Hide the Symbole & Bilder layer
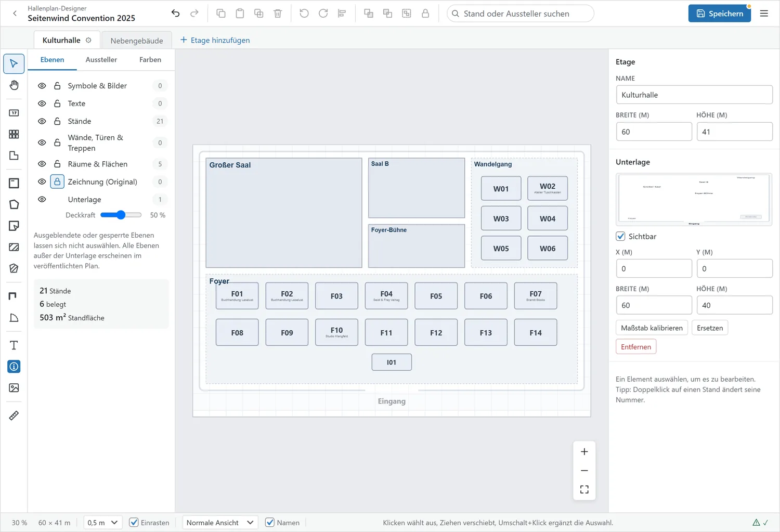This screenshot has width=780, height=532. click(42, 86)
